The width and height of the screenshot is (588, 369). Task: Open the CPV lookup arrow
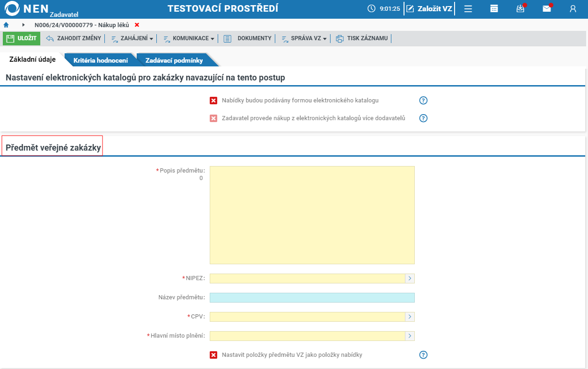[410, 317]
